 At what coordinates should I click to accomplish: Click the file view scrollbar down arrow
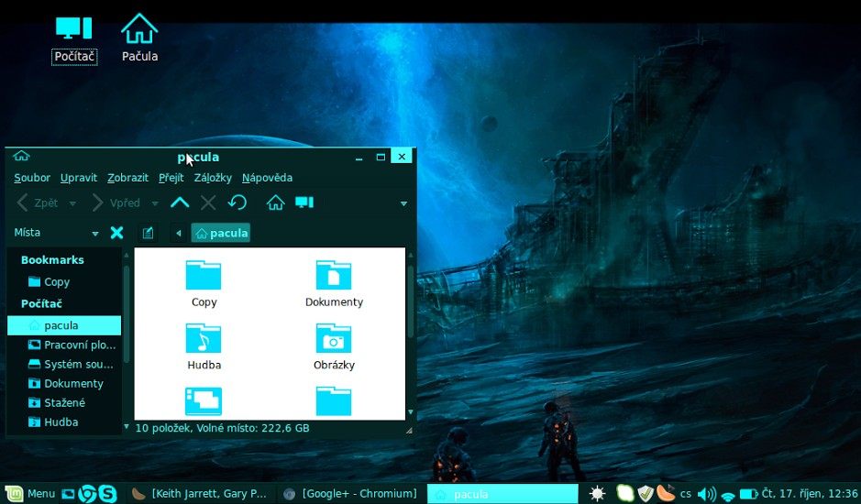(x=410, y=412)
